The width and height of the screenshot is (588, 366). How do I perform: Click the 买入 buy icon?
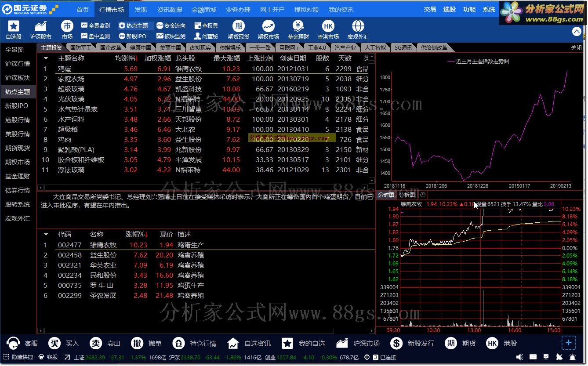(x=54, y=343)
